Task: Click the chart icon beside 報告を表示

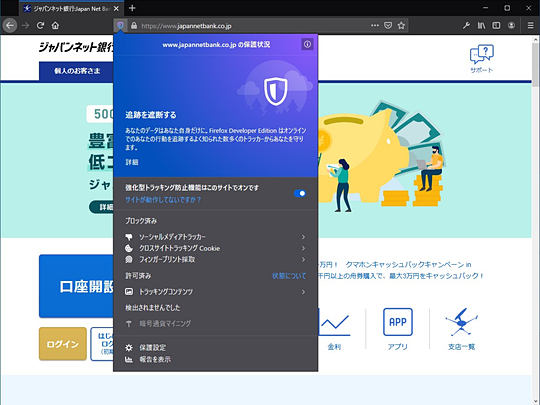Action: pos(129,359)
